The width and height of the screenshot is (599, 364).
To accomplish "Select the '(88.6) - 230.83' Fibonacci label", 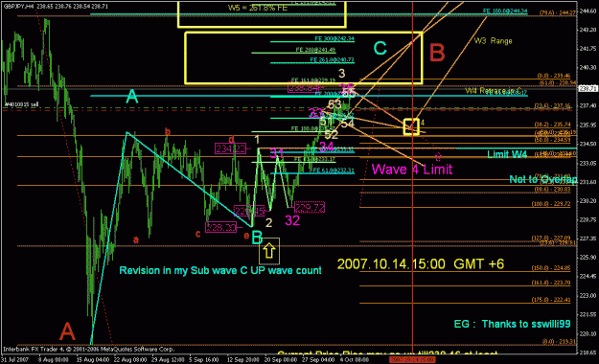I will point(552,190).
